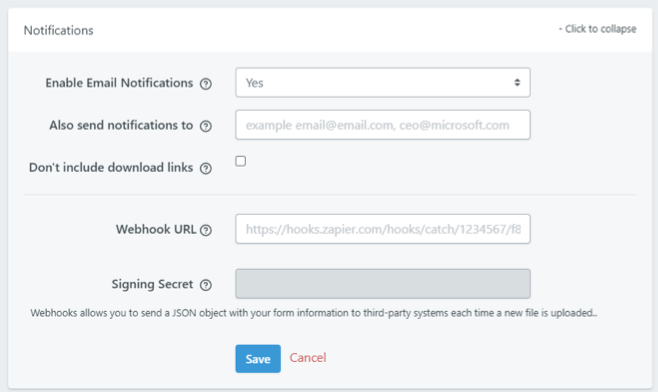Click help icon for Don't include download links
This screenshot has width=658, height=392.
click(206, 168)
